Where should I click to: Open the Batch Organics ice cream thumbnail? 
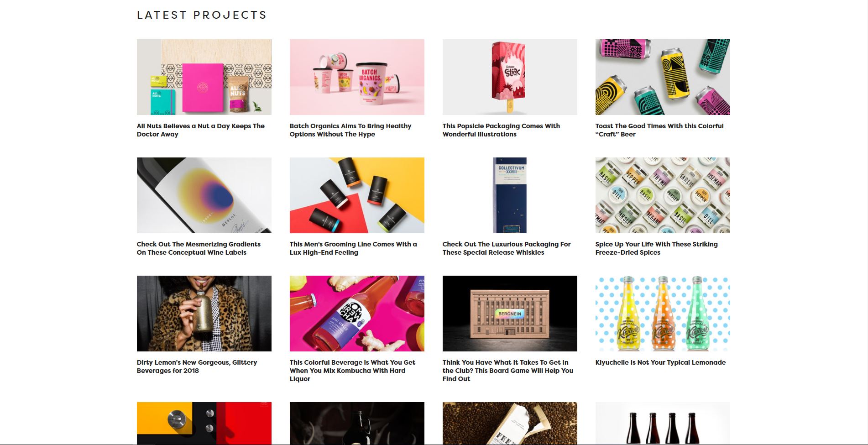point(357,77)
